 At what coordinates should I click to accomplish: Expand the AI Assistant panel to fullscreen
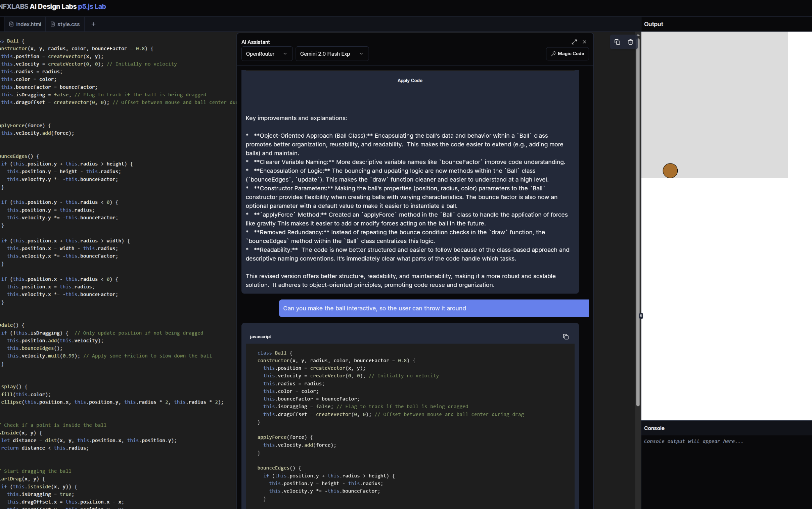click(x=574, y=42)
